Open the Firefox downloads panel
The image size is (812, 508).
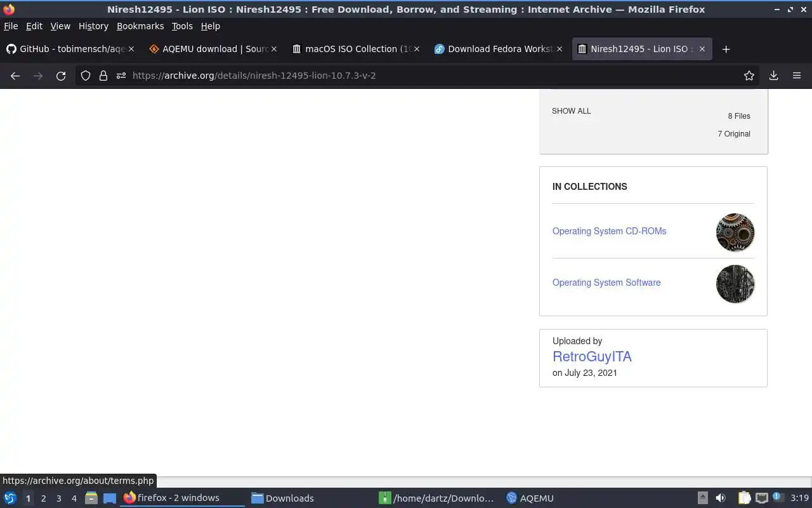pyautogui.click(x=773, y=76)
